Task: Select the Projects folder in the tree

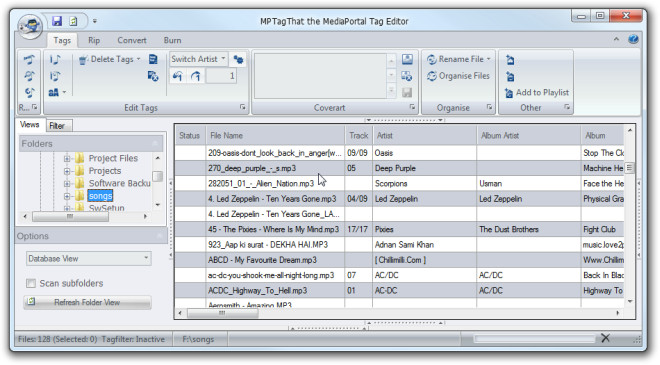Action: pos(105,171)
